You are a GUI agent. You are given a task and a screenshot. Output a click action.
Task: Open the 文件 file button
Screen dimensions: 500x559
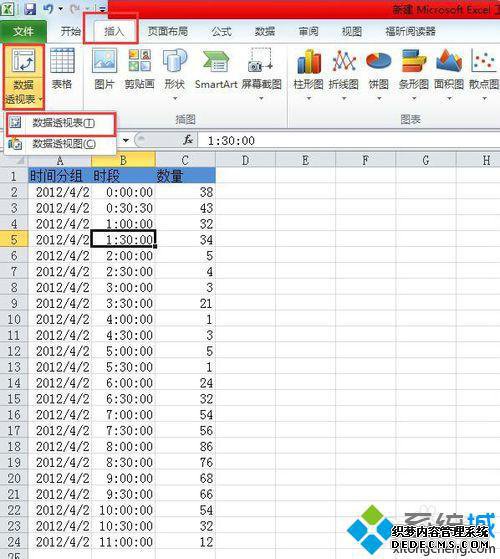(24, 31)
